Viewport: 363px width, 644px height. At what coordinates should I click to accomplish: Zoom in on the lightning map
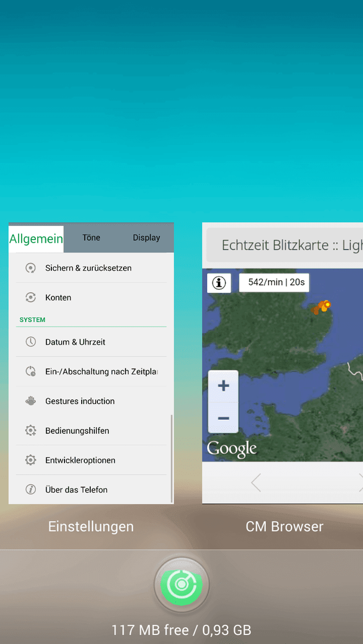223,386
